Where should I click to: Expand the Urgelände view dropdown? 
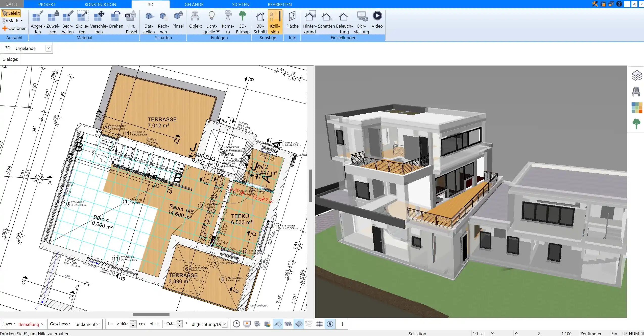pyautogui.click(x=48, y=48)
